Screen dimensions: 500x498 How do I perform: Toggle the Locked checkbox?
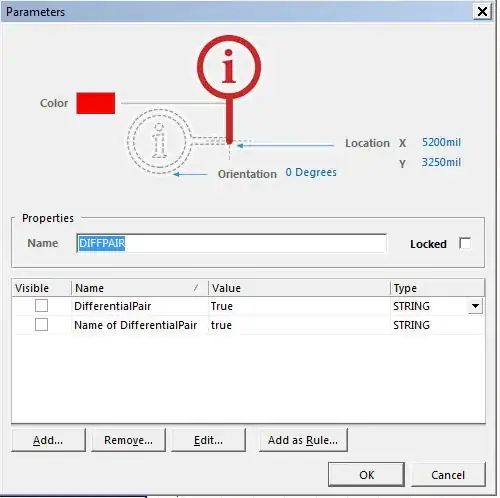point(465,243)
